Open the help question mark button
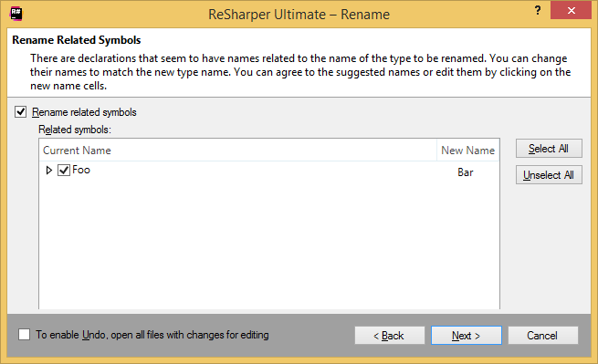 tap(538, 10)
